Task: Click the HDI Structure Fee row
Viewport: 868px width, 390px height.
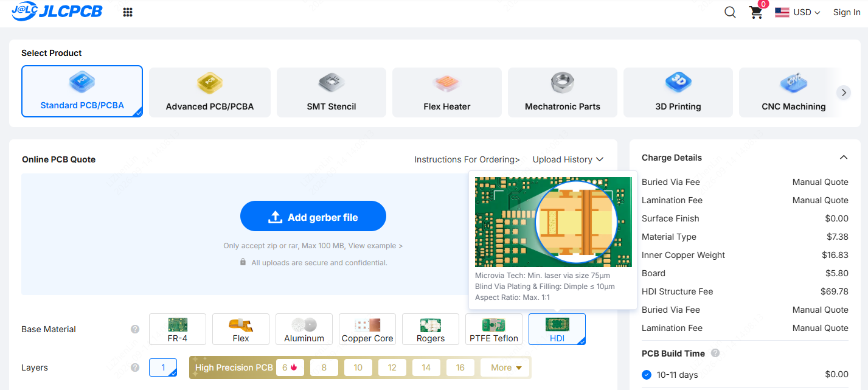Action: click(x=745, y=291)
